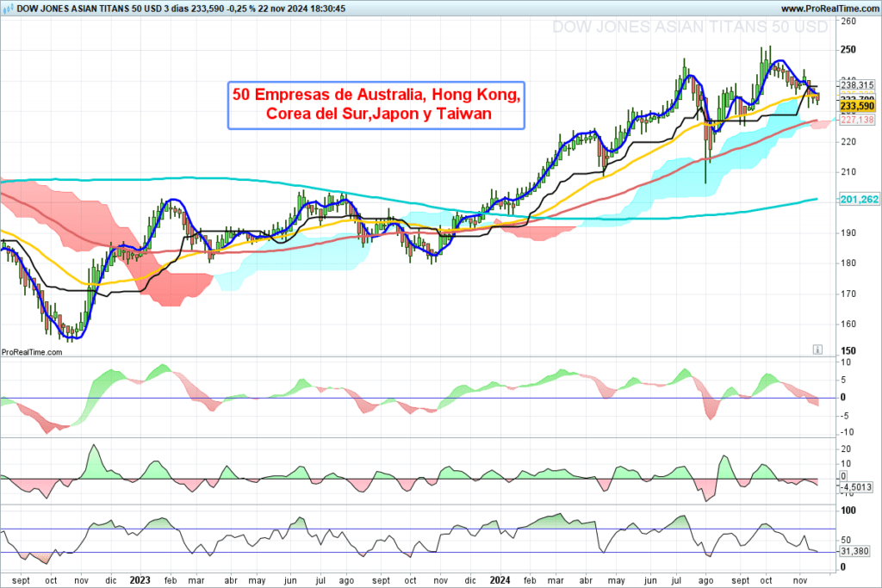Click the 100 label on the oscillator axis
Screen dimensions: 882x588
[x=848, y=511]
